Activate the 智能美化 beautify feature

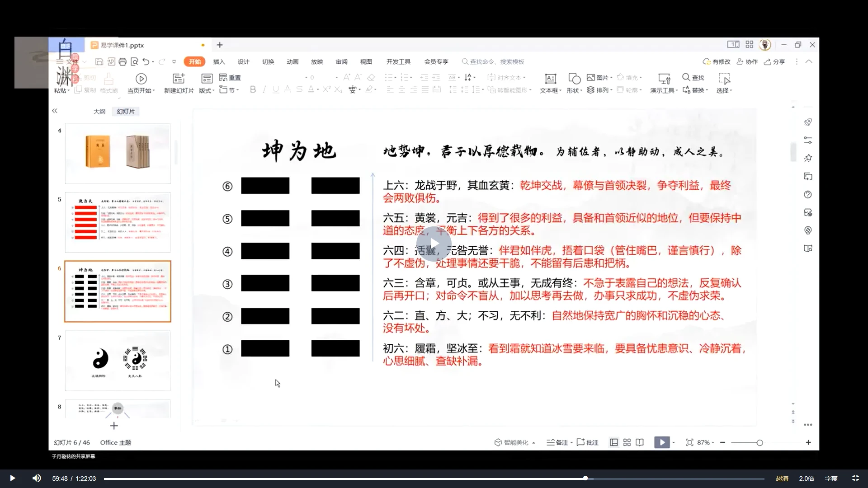[513, 442]
